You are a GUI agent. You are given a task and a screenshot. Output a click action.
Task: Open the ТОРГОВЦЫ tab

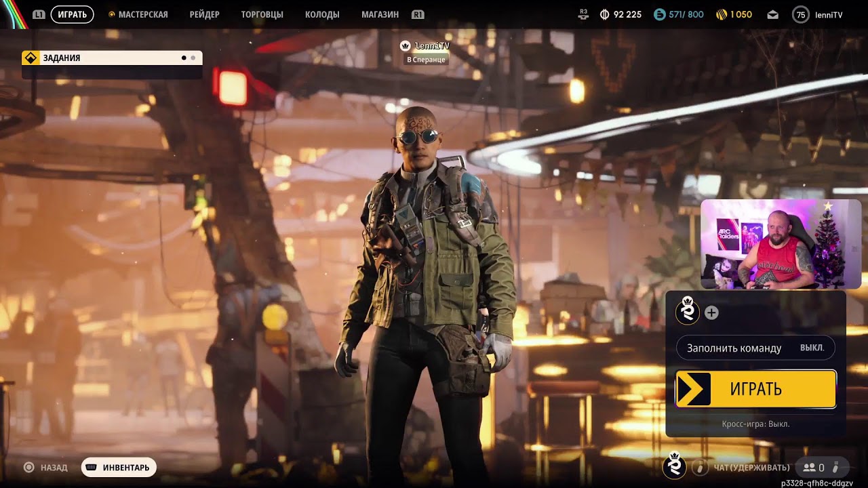tap(262, 14)
